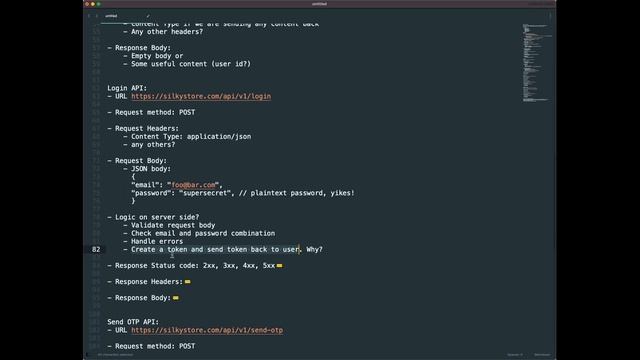Toggle the side bar icon in status bar
The image size is (640, 360).
pos(87,355)
